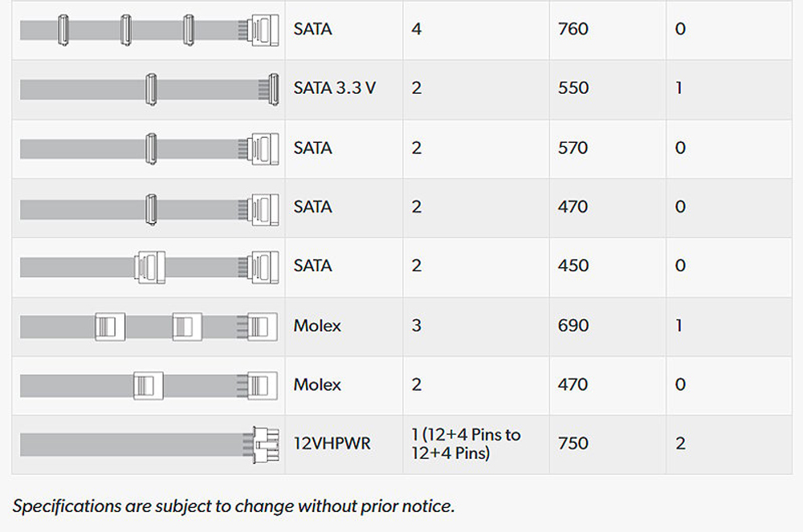Screen dimensions: 803x532
Task: Click the 760 length value
Action: click(x=573, y=30)
